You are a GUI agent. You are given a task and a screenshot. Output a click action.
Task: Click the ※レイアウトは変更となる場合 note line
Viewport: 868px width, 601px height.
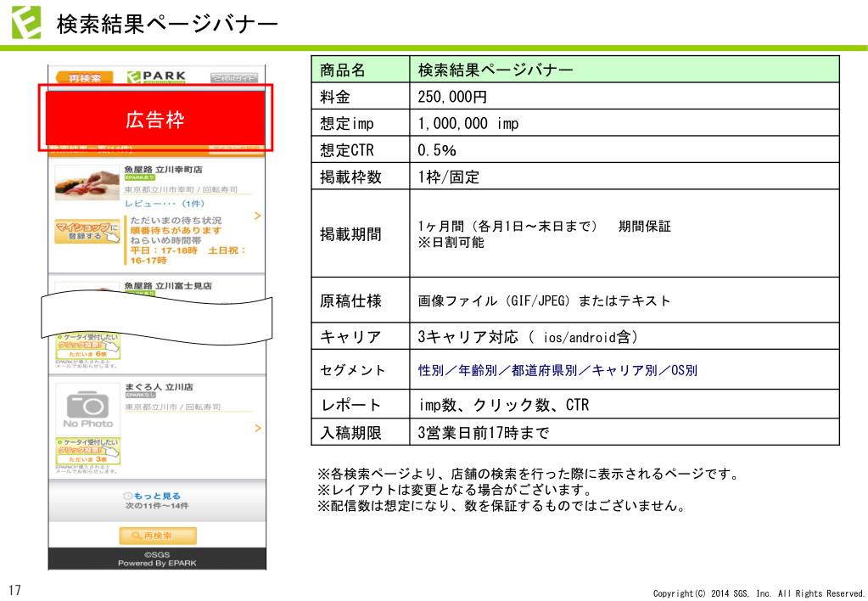[455, 490]
